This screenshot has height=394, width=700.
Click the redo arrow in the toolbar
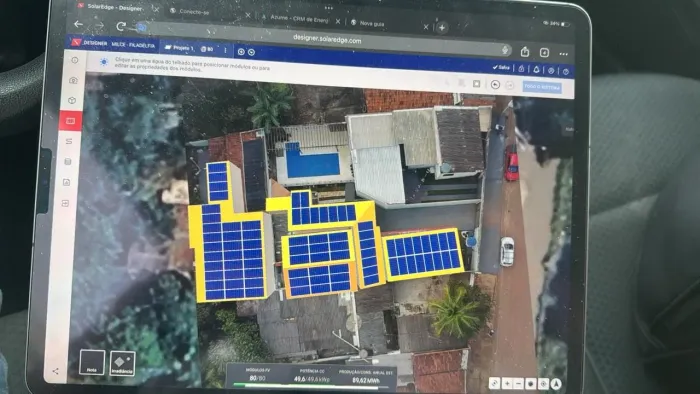click(509, 85)
